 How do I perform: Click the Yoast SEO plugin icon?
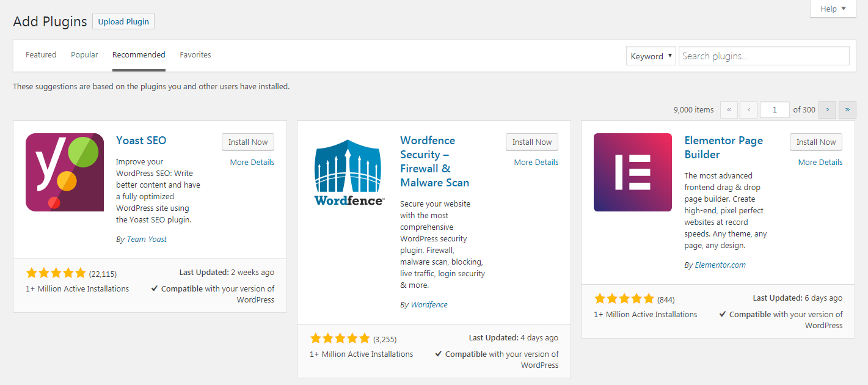64,172
